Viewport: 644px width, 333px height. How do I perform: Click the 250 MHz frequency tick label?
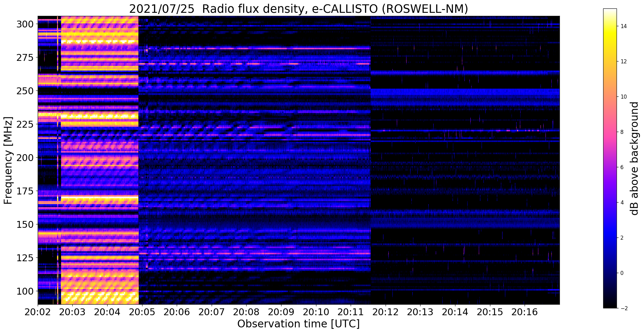(x=25, y=91)
